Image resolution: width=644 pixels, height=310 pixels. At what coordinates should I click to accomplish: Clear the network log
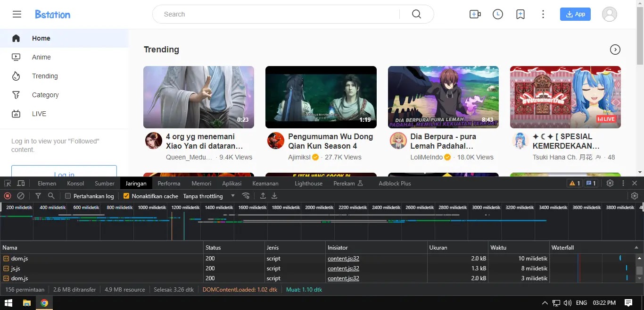coord(21,196)
